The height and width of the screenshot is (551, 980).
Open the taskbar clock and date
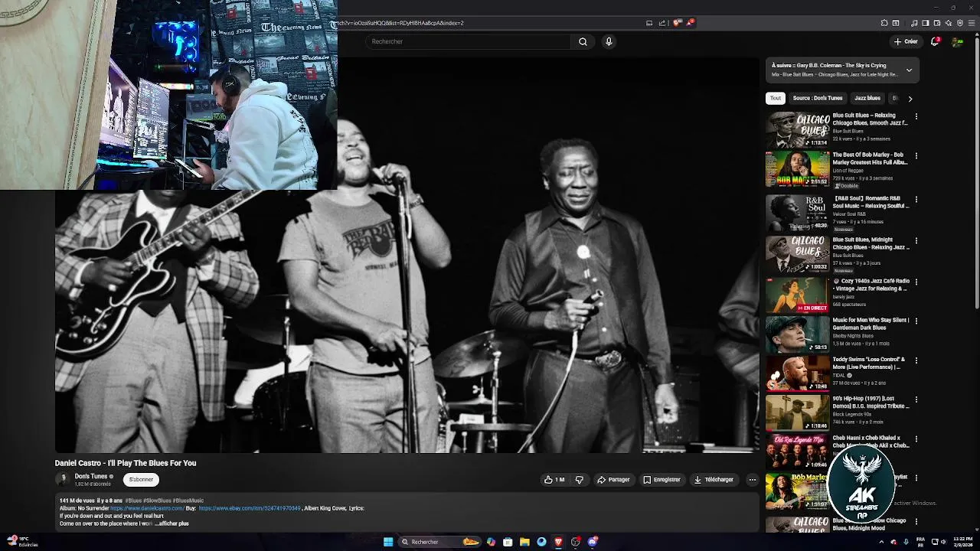pos(962,542)
